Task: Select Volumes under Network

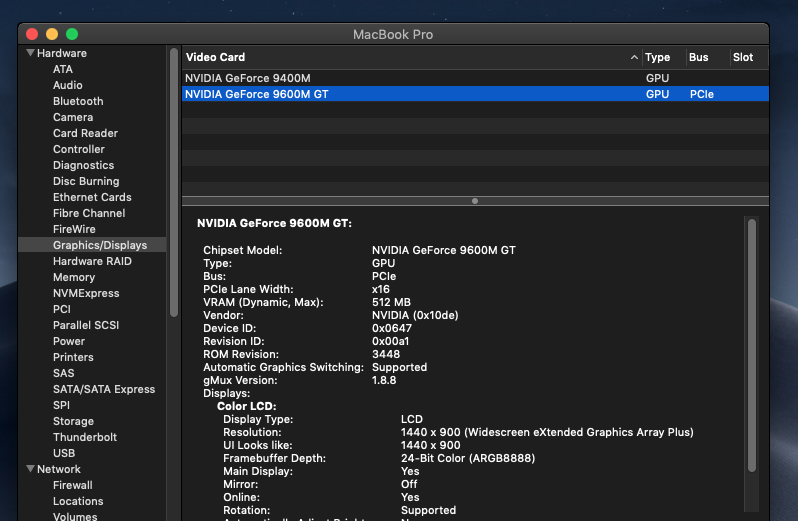Action: (x=75, y=516)
